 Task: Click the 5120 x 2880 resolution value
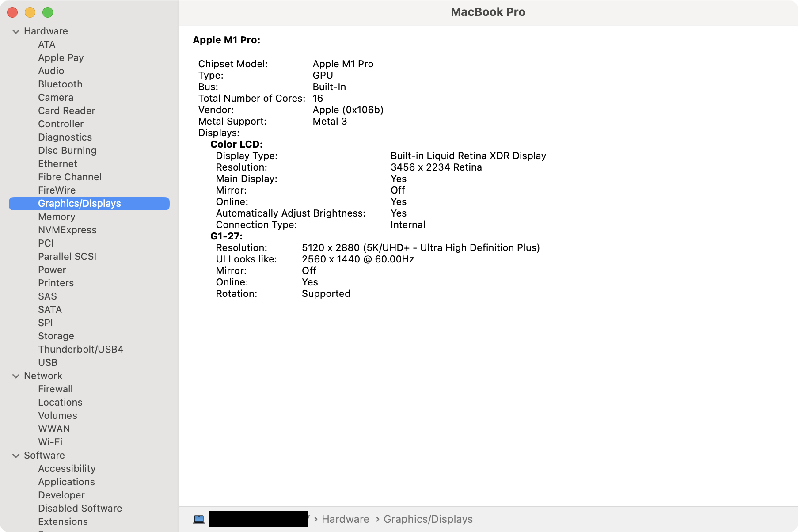pos(421,248)
